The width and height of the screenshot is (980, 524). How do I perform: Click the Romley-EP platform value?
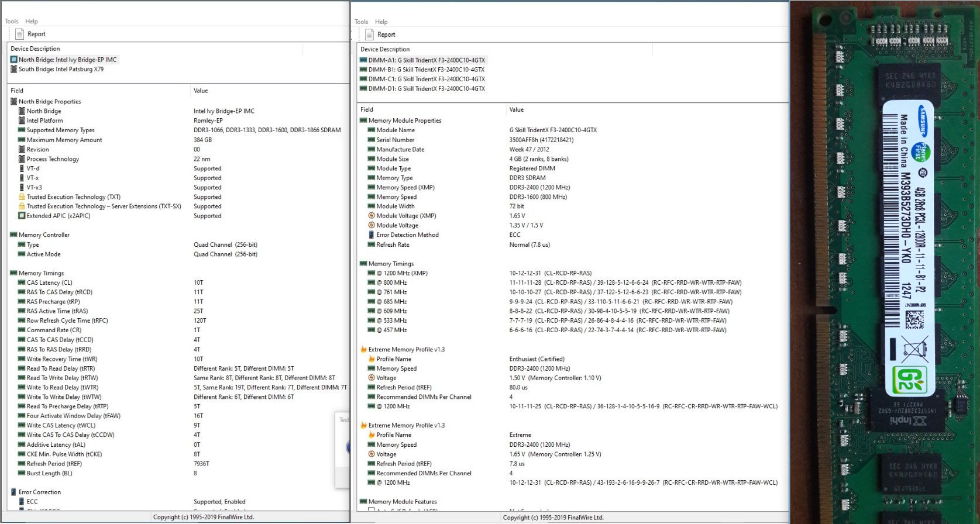click(x=208, y=120)
